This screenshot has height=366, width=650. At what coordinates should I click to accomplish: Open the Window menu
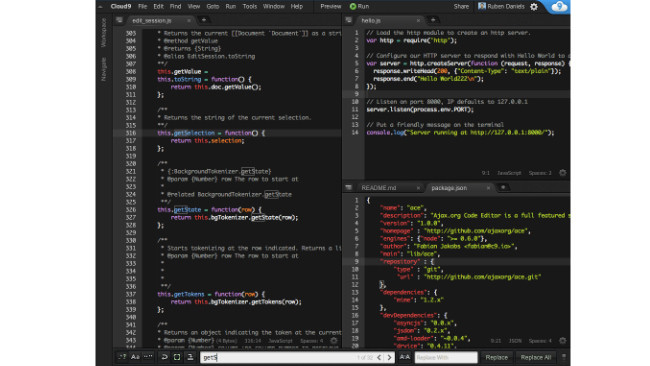tap(274, 7)
